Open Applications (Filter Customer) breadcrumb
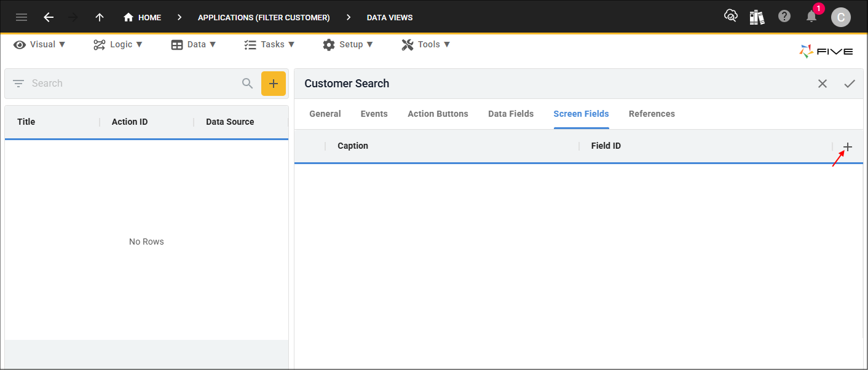The image size is (868, 370). pyautogui.click(x=264, y=17)
